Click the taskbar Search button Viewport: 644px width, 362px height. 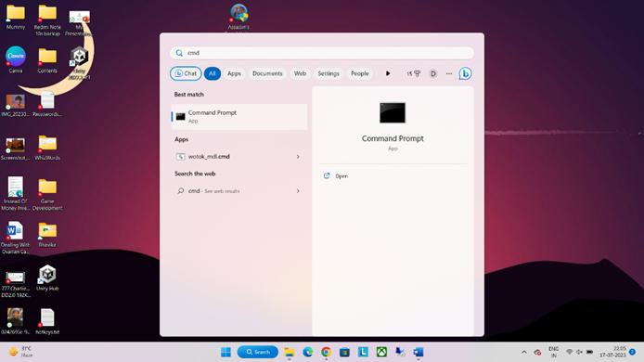[258, 352]
